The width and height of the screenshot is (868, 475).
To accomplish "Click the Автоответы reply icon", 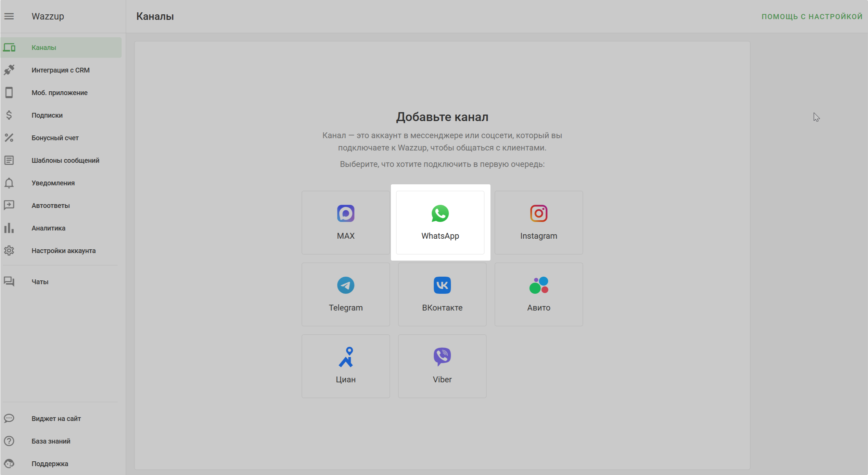I will 9,206.
